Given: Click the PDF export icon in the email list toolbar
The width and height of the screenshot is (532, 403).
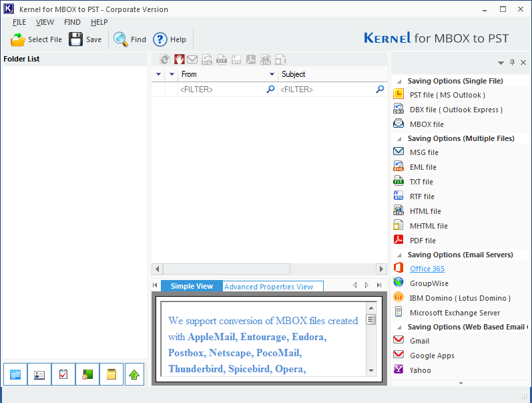Looking at the screenshot, I should (x=251, y=59).
